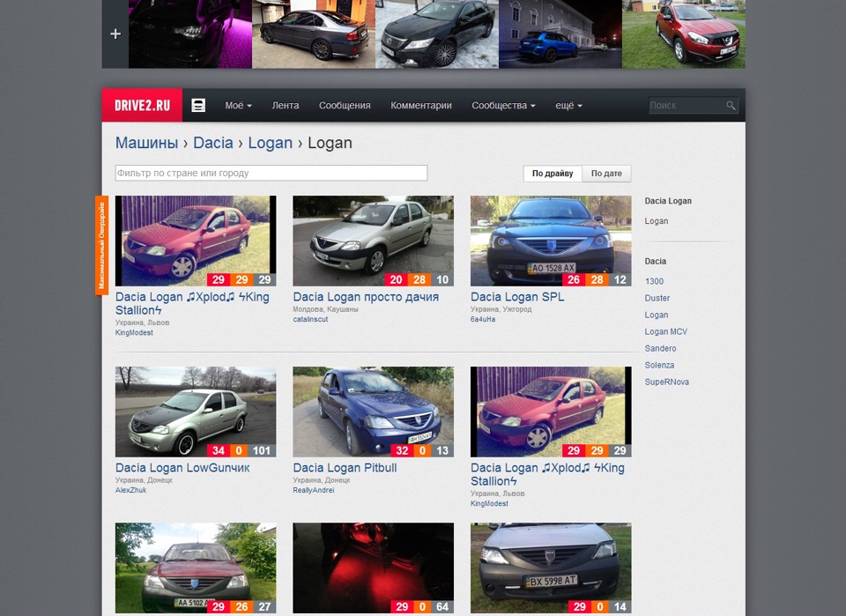Click Машины breadcrumb link

click(x=147, y=143)
